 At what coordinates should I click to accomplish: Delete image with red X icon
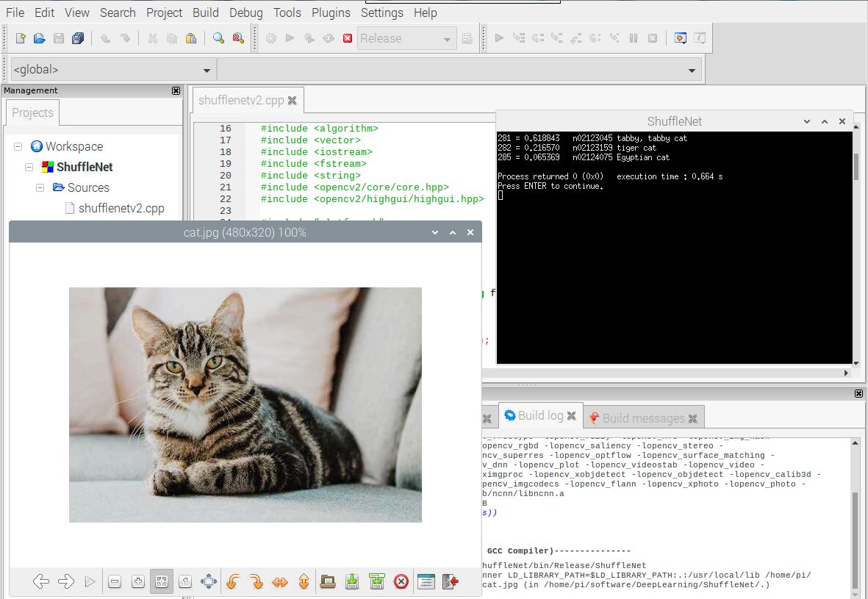[401, 582]
